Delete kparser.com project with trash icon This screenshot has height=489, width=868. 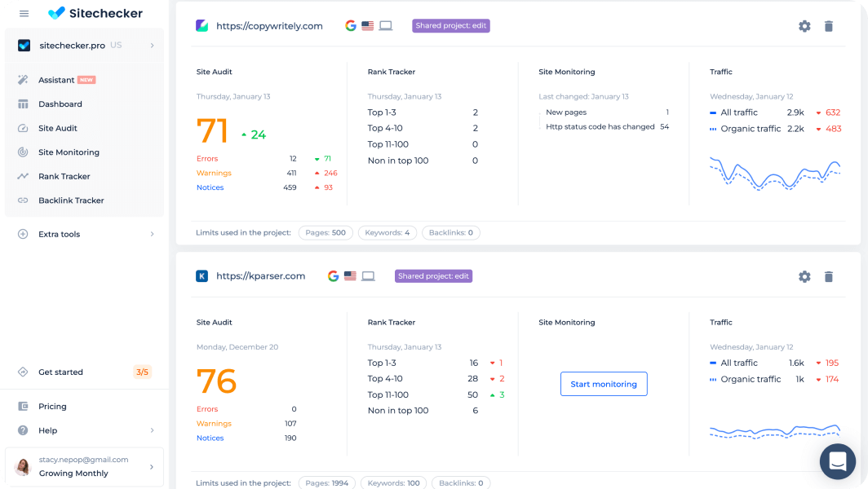(829, 276)
